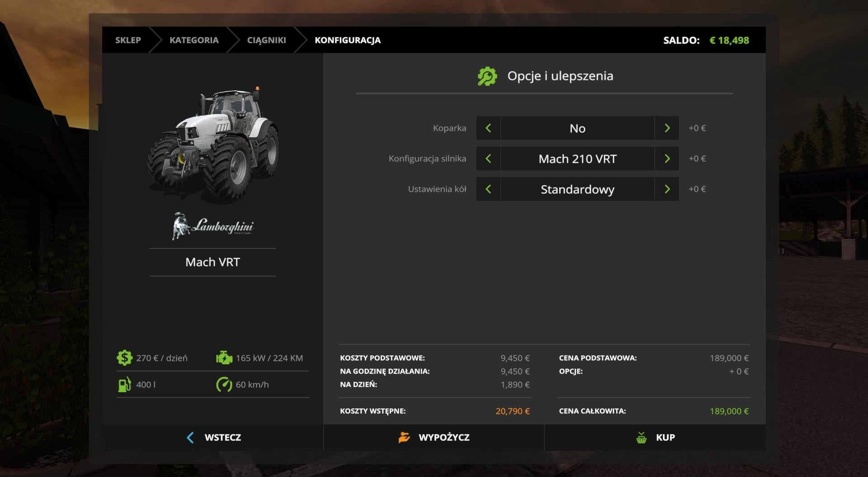Choose next Ustawienia kół option
This screenshot has height=477, width=868.
click(667, 189)
